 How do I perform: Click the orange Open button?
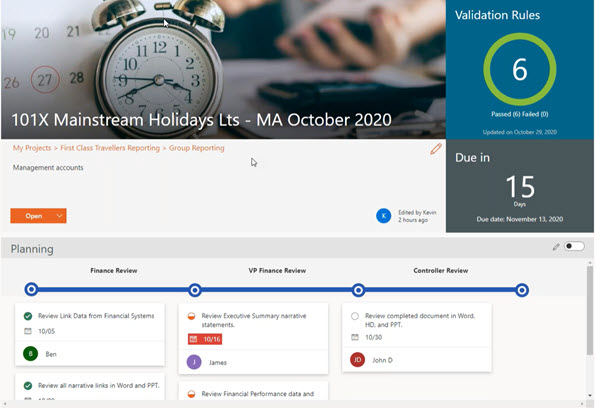[x=33, y=216]
